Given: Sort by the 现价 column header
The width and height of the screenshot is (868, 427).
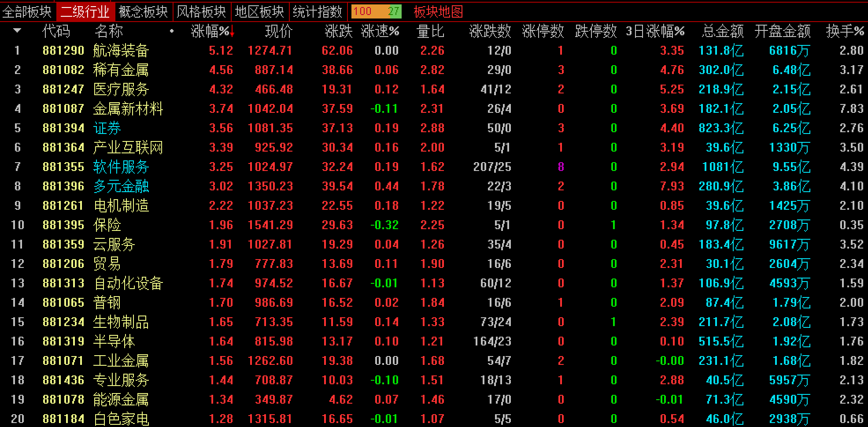Looking at the screenshot, I should point(278,31).
